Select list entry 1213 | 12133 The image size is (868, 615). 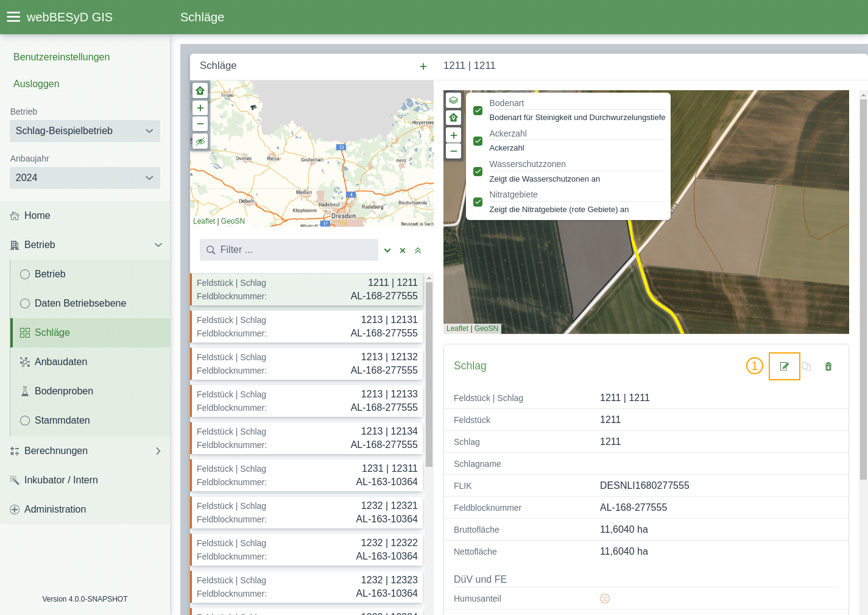pyautogui.click(x=306, y=401)
